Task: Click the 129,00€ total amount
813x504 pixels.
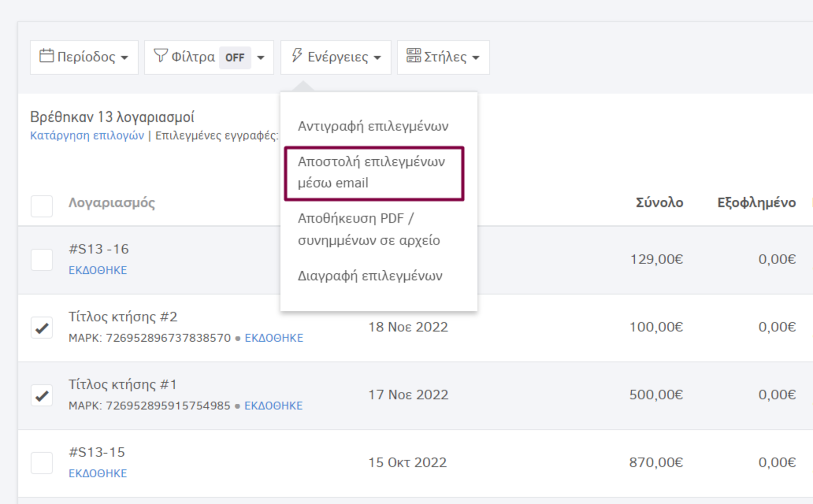Action: 657,259
